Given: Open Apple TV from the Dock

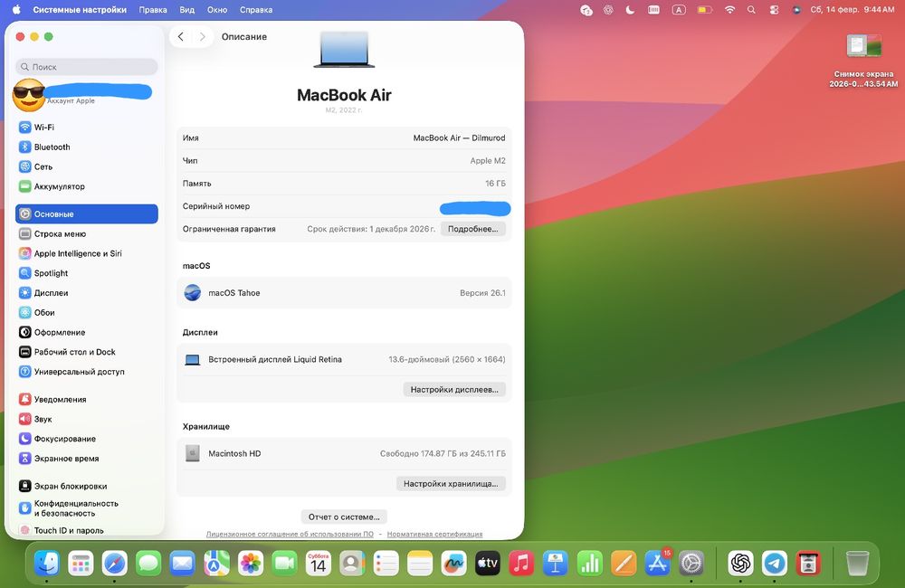Looking at the screenshot, I should pyautogui.click(x=487, y=564).
